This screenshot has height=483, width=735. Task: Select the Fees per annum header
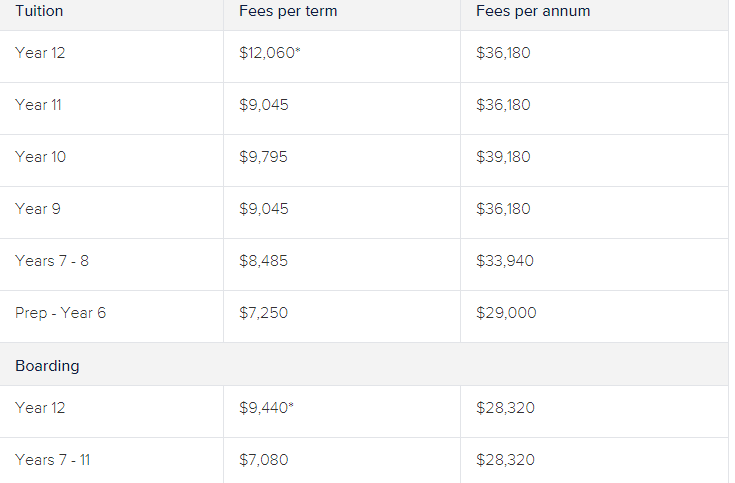tap(533, 11)
